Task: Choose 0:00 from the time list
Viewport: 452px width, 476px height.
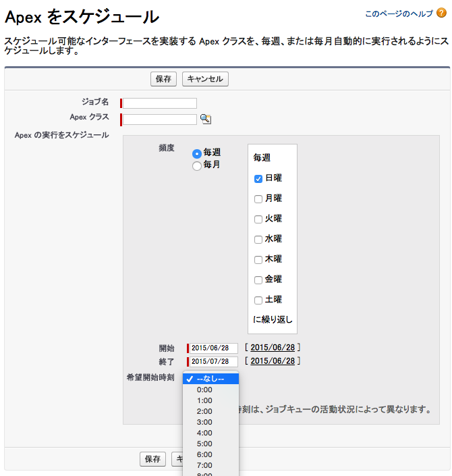Action: click(x=211, y=390)
